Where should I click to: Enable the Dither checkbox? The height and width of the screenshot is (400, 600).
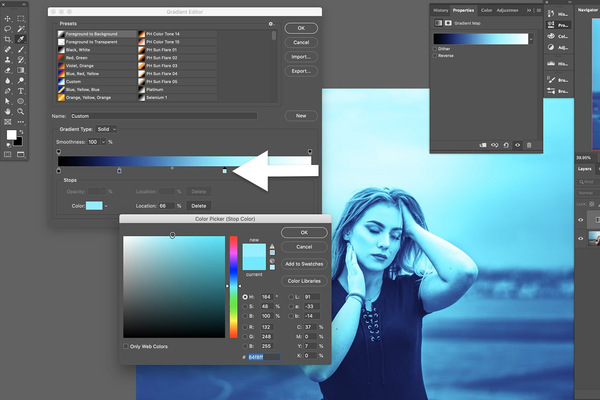(x=435, y=48)
